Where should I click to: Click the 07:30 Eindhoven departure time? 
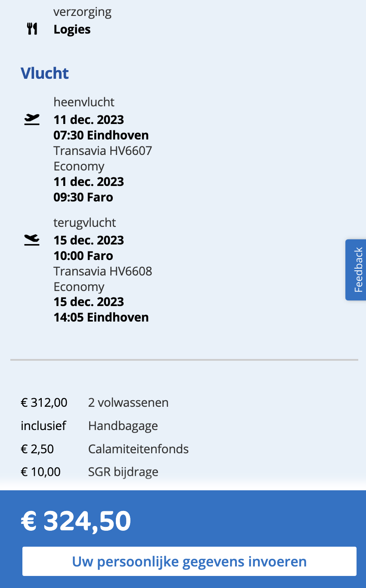[x=101, y=135]
